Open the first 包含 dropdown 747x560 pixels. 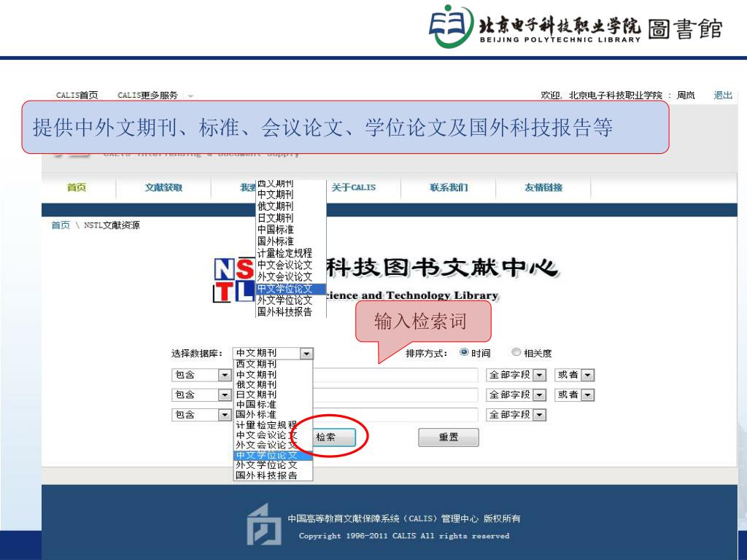pos(201,376)
